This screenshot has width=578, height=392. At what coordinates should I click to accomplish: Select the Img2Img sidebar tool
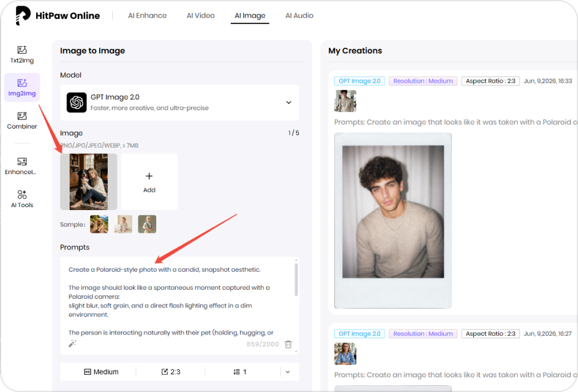(x=22, y=88)
